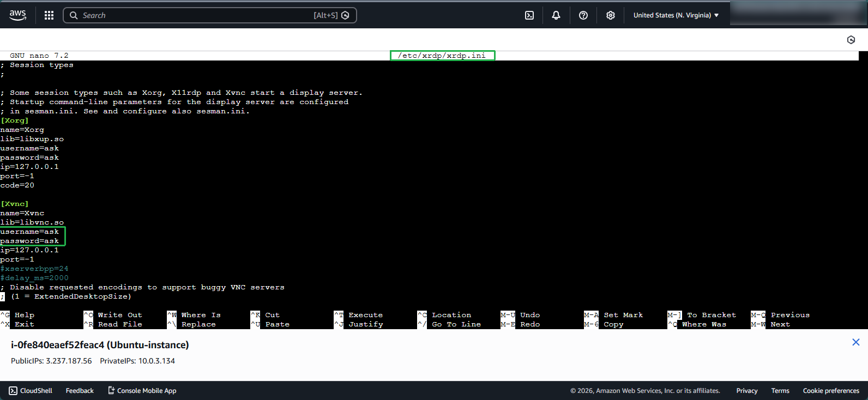The height and width of the screenshot is (400, 868).
Task: Click the ^G Help shortcut in nano
Action: point(17,315)
